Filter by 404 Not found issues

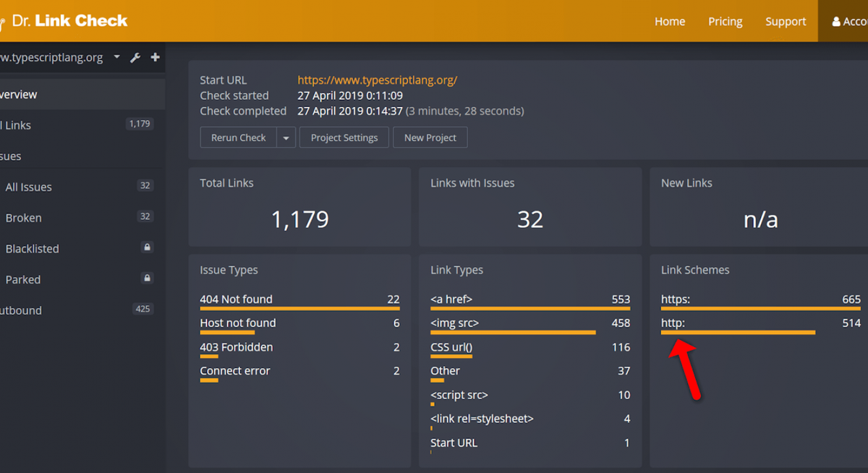pos(237,299)
